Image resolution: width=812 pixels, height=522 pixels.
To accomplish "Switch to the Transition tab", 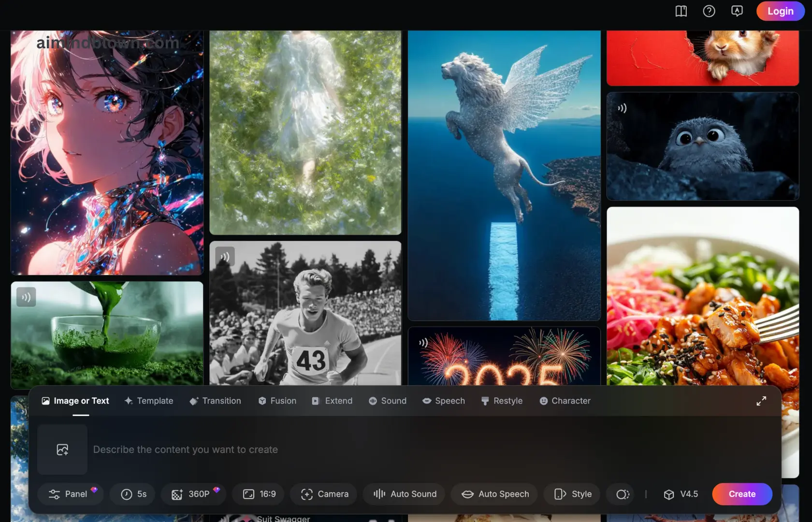I will [x=215, y=401].
